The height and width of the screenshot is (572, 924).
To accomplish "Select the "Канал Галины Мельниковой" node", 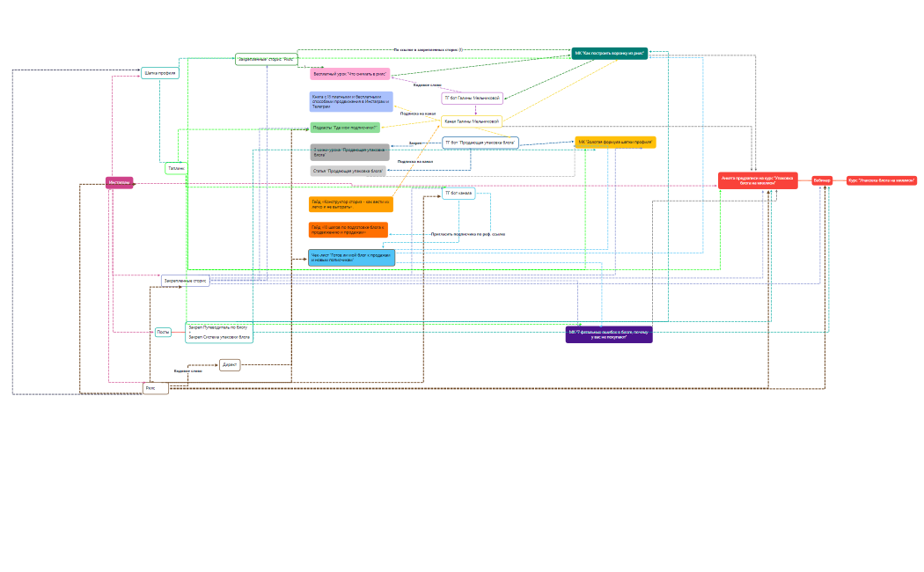I will pyautogui.click(x=472, y=121).
